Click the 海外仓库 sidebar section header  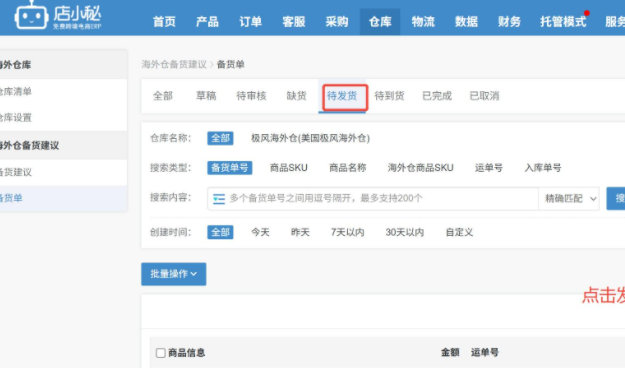click(16, 65)
